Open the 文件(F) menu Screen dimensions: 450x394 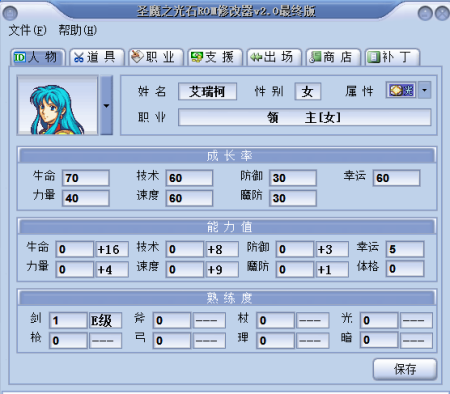27,30
